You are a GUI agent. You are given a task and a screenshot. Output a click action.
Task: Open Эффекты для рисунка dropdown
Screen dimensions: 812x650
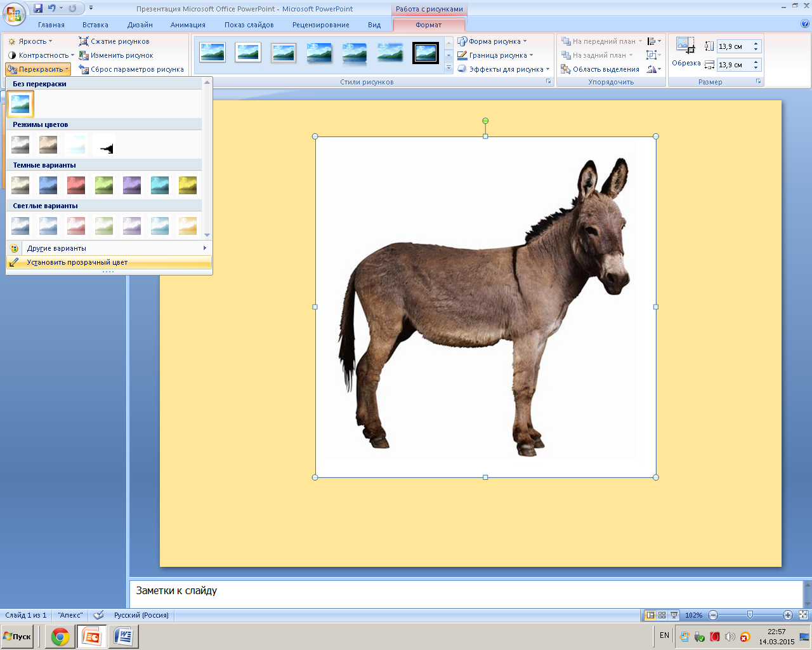click(504, 69)
